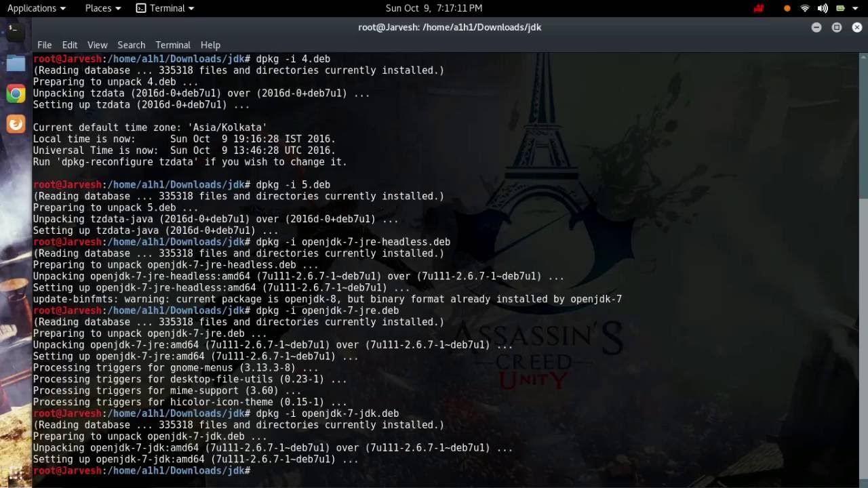The height and width of the screenshot is (488, 868).
Task: Click 'Setting up openjdk-7-jre:amd64' line
Action: [195, 357]
